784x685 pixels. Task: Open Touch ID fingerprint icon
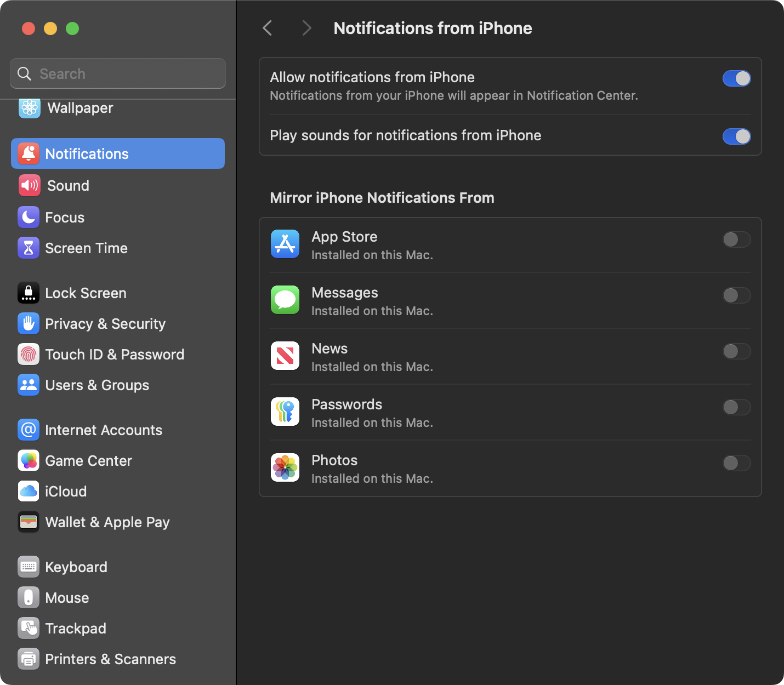[x=29, y=354]
